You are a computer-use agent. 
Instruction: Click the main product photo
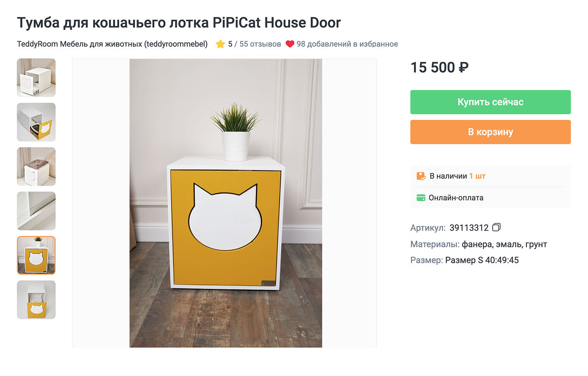[226, 203]
